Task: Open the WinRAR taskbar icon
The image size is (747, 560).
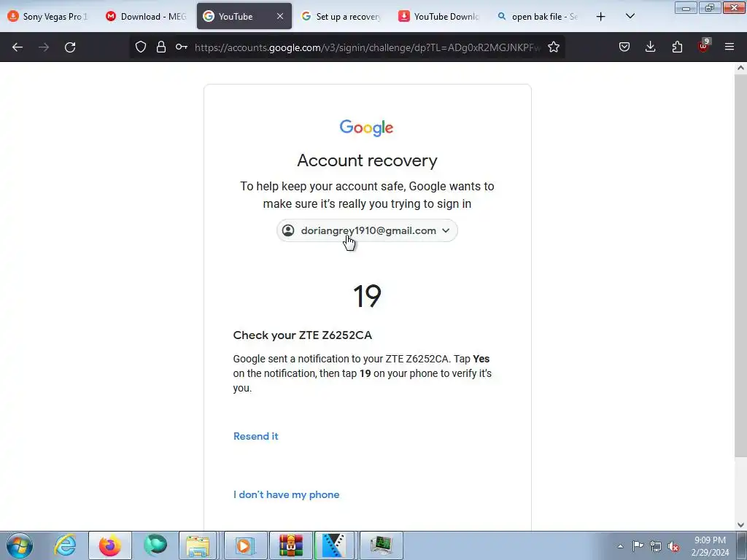Action: click(x=291, y=545)
